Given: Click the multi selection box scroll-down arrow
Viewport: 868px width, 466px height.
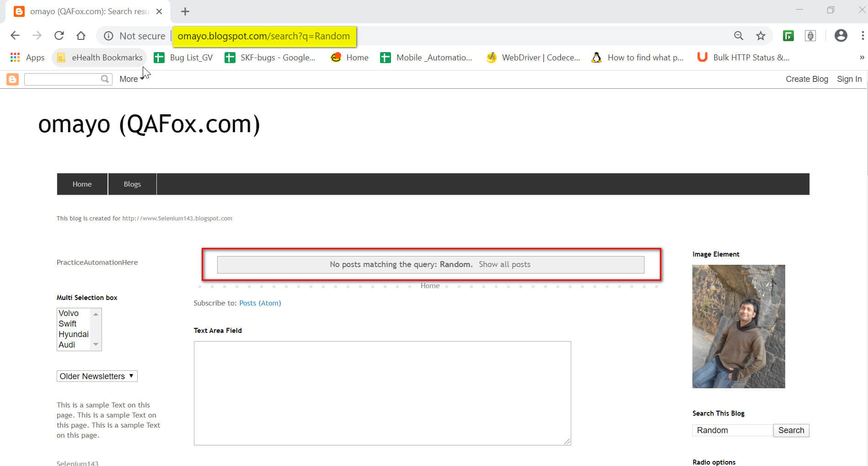Looking at the screenshot, I should 96,344.
